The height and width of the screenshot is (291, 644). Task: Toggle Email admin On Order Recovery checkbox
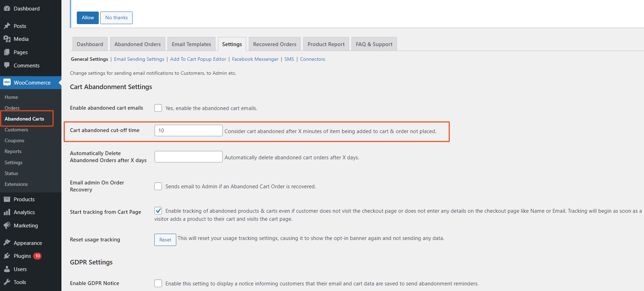point(158,186)
